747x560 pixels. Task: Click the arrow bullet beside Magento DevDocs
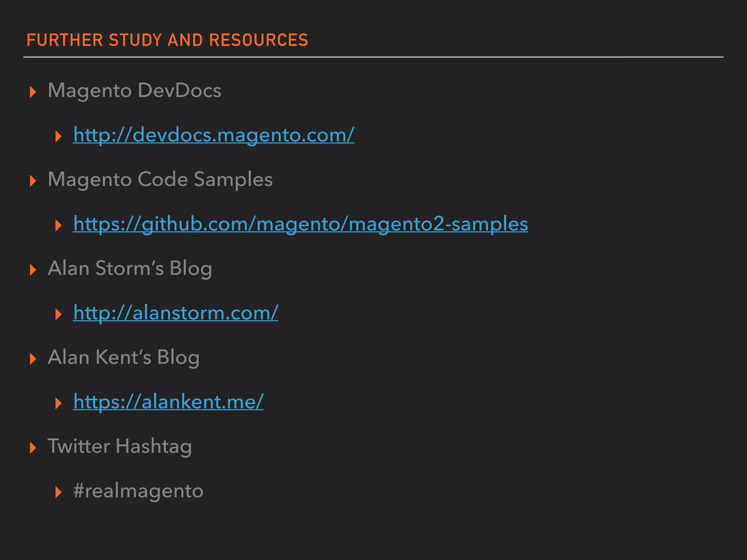[33, 92]
